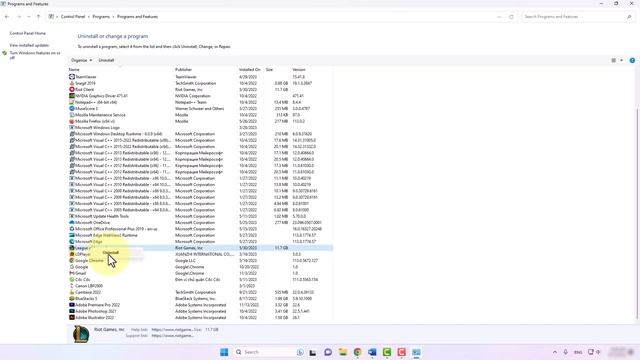Image resolution: width=640 pixels, height=360 pixels.
Task: Select the Camtasia 2022 program icon
Action: 72,292
